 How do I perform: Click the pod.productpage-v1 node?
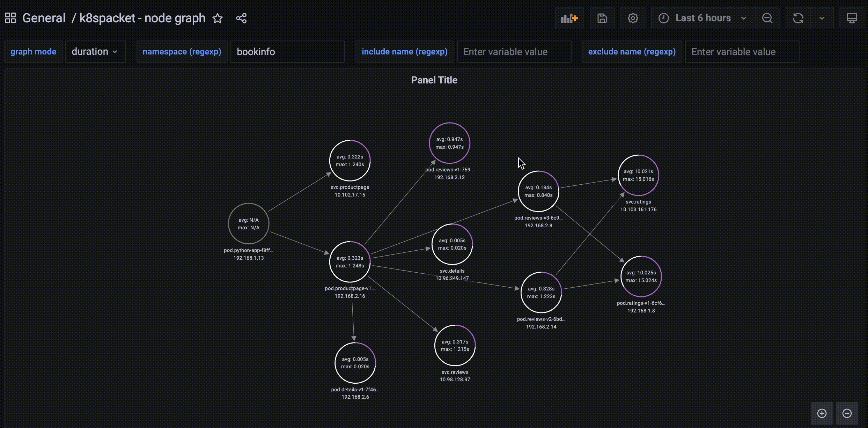[x=350, y=262]
